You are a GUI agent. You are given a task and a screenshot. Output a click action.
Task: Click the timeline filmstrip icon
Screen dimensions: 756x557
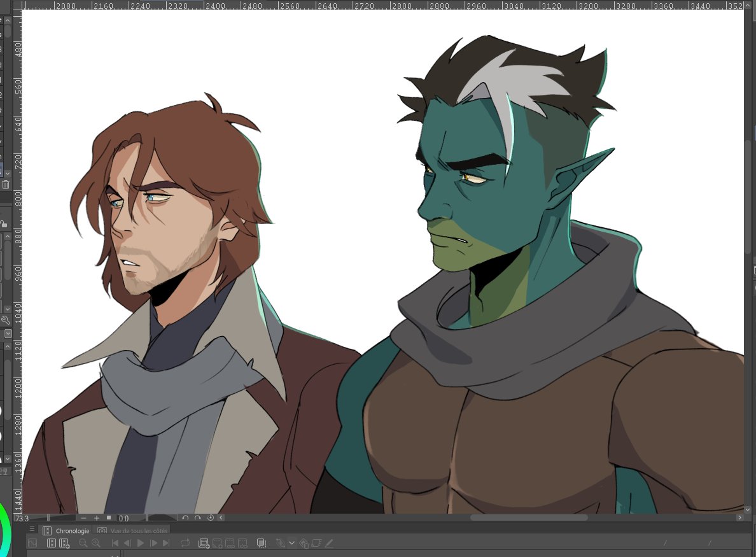[x=51, y=543]
